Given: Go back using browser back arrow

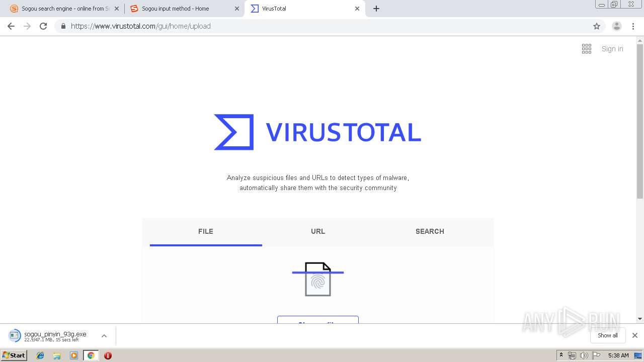Looking at the screenshot, I should [11, 26].
